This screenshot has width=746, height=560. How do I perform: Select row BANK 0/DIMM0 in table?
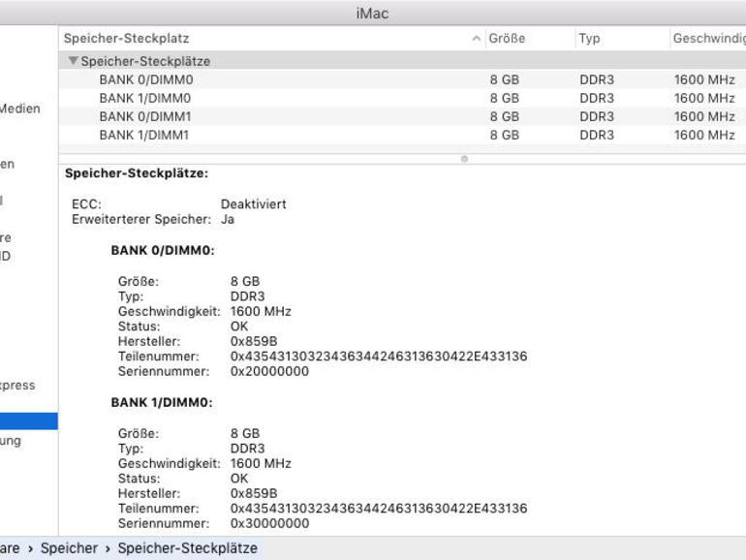point(402,79)
